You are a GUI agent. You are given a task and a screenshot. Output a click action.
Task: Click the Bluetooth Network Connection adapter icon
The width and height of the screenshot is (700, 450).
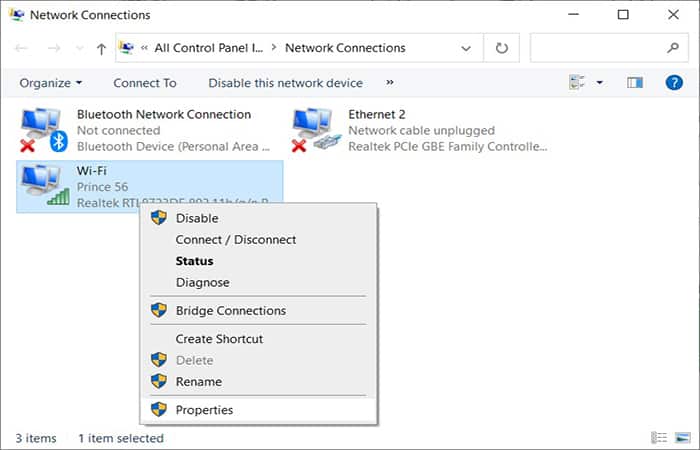(44, 130)
